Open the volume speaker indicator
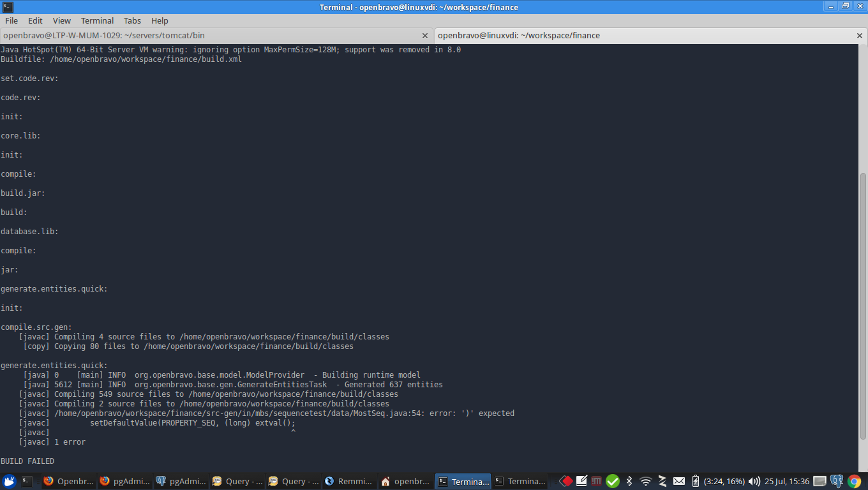This screenshot has height=490, width=868. click(754, 481)
